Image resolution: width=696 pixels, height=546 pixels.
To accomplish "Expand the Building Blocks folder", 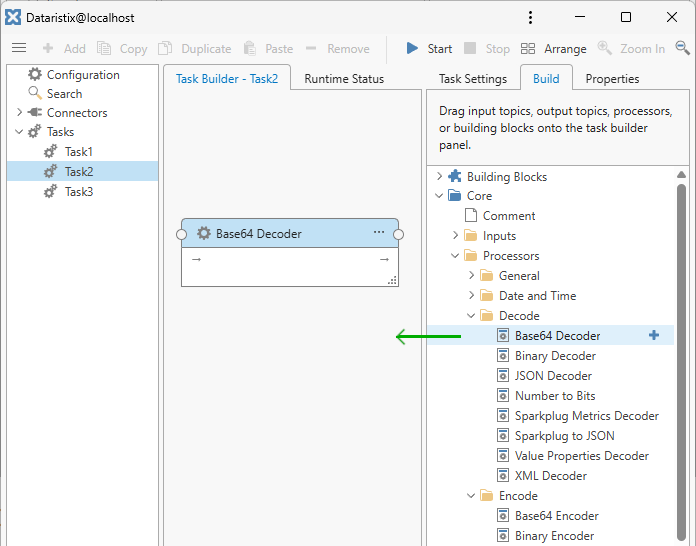I will (439, 177).
